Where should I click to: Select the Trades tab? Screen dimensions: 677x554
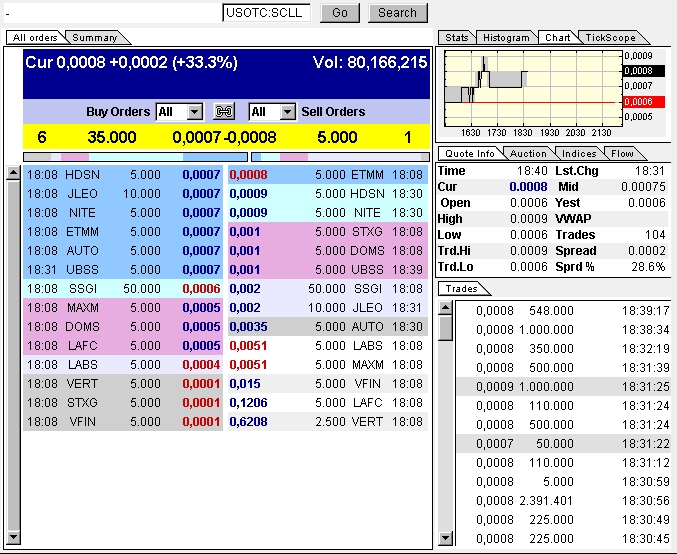(462, 288)
